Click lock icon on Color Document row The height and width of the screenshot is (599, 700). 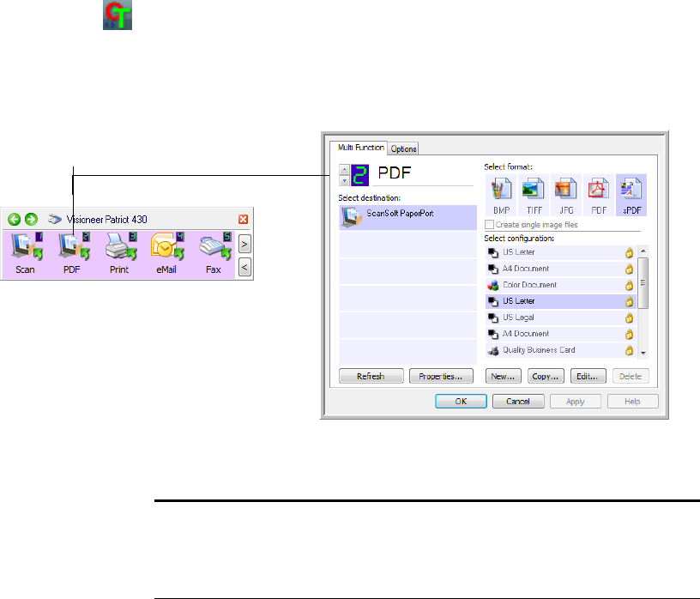coord(629,285)
